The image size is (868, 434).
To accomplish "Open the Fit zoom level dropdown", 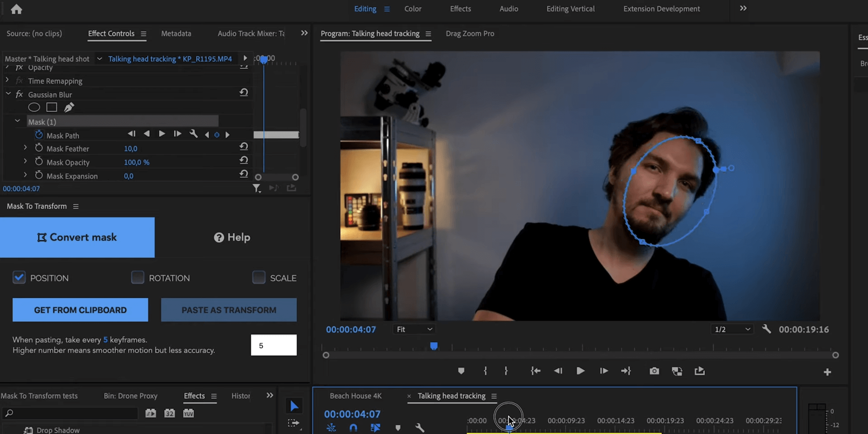I will coord(414,330).
